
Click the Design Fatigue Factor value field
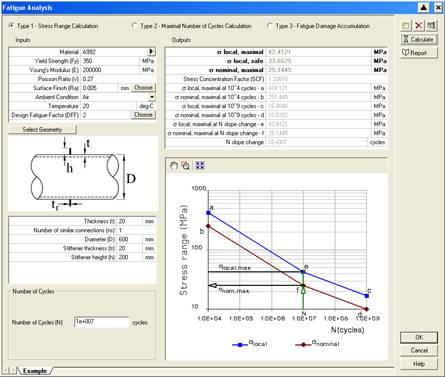[x=106, y=115]
